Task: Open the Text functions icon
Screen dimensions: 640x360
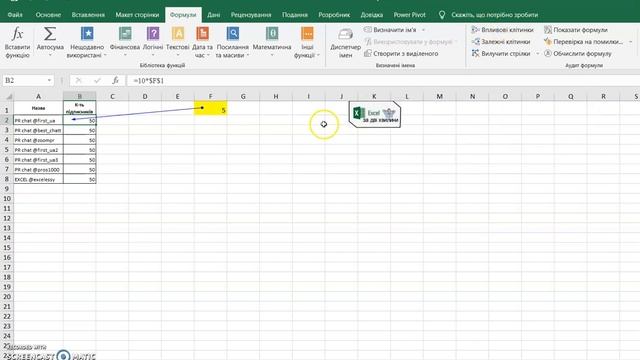Action: click(x=178, y=34)
